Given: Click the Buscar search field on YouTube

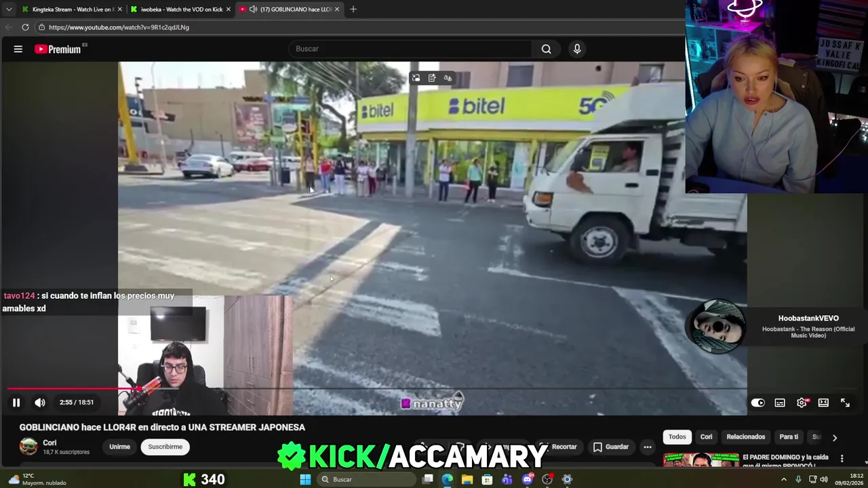Looking at the screenshot, I should 410,49.
